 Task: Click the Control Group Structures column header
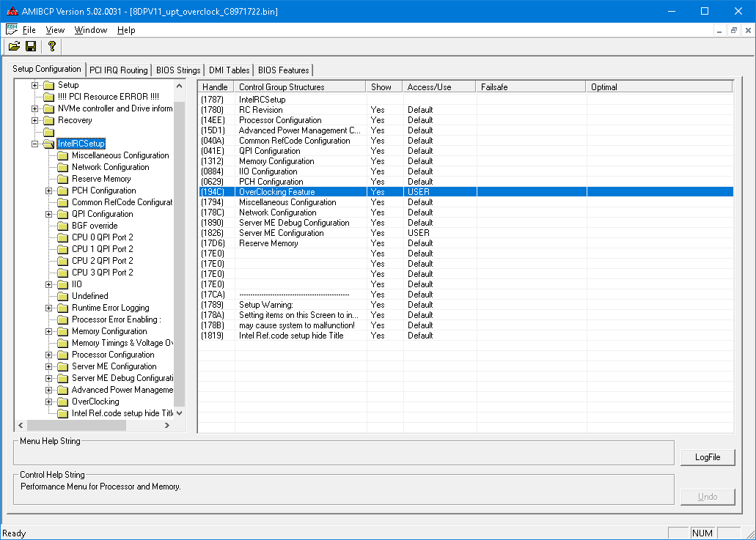tap(299, 87)
